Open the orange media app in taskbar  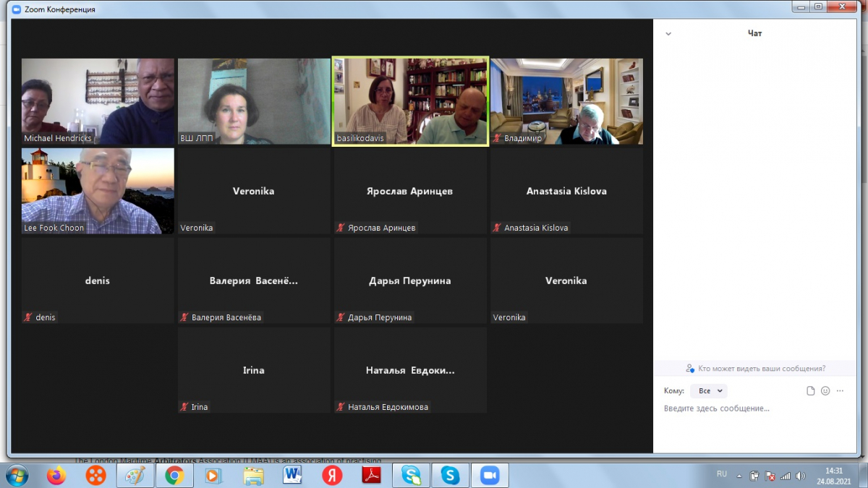click(95, 476)
